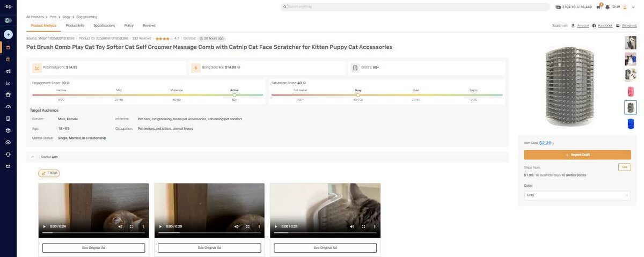Select the blue product thumbnail image

pyautogui.click(x=631, y=123)
